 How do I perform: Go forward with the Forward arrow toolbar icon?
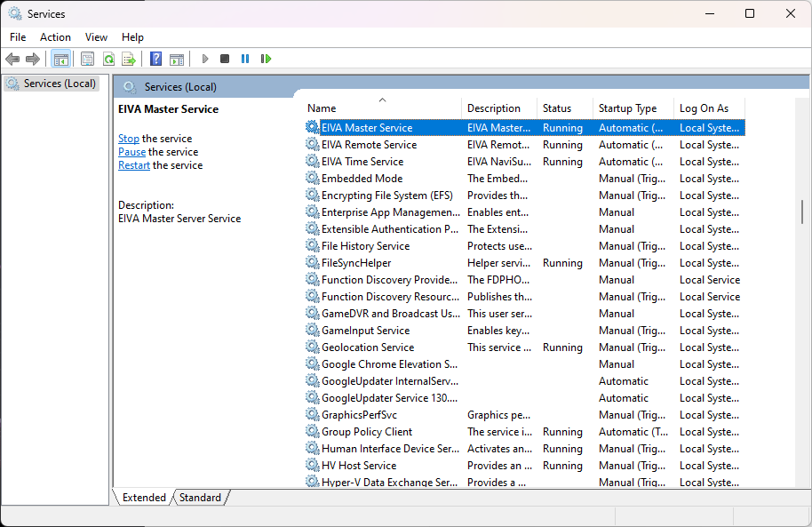[33, 59]
